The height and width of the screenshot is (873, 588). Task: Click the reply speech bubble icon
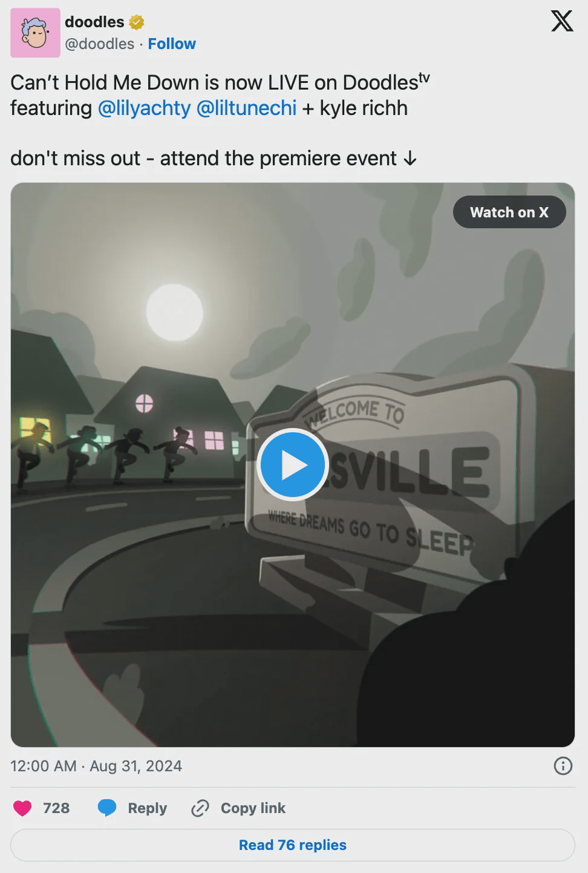[107, 808]
